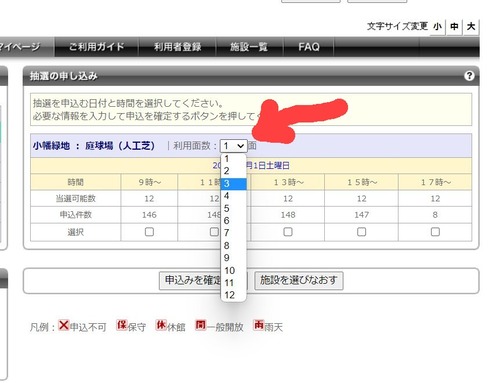Click the 施設を選びなおす button
500x383 pixels.
coord(299,280)
